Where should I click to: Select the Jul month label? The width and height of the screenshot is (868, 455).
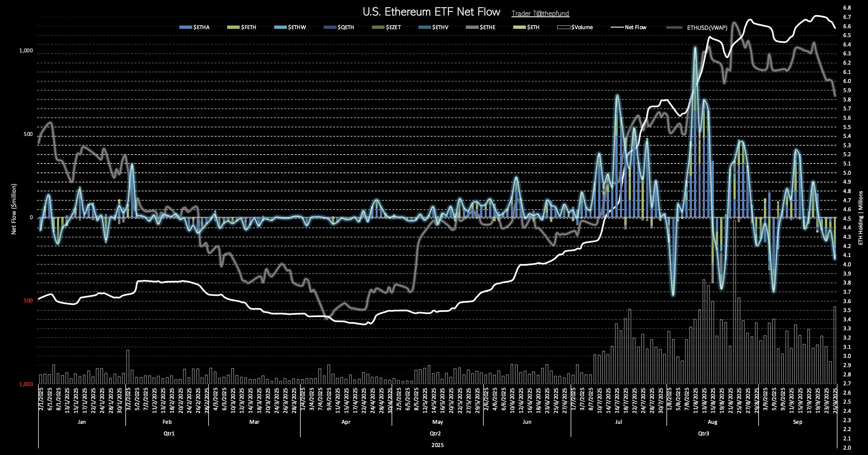(619, 422)
